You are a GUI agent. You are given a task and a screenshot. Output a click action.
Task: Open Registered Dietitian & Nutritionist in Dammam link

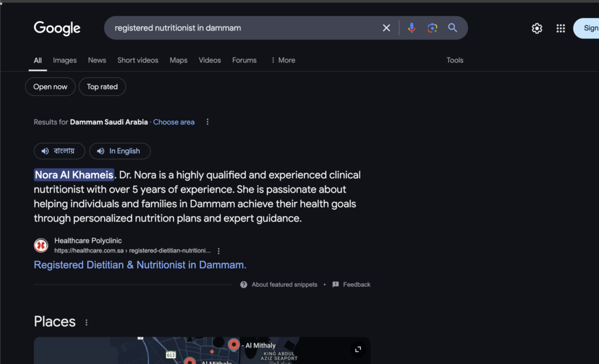tap(140, 265)
